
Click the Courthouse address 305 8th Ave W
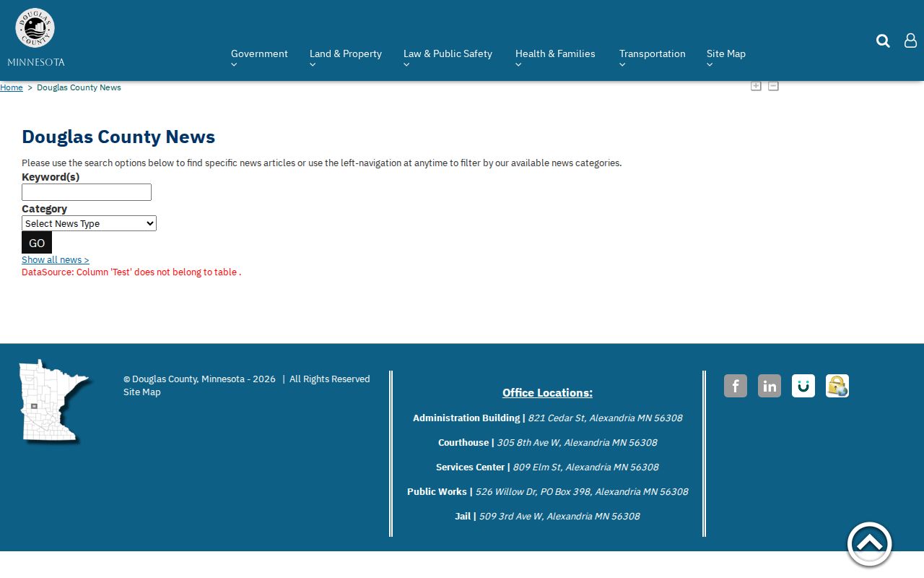[x=577, y=443]
